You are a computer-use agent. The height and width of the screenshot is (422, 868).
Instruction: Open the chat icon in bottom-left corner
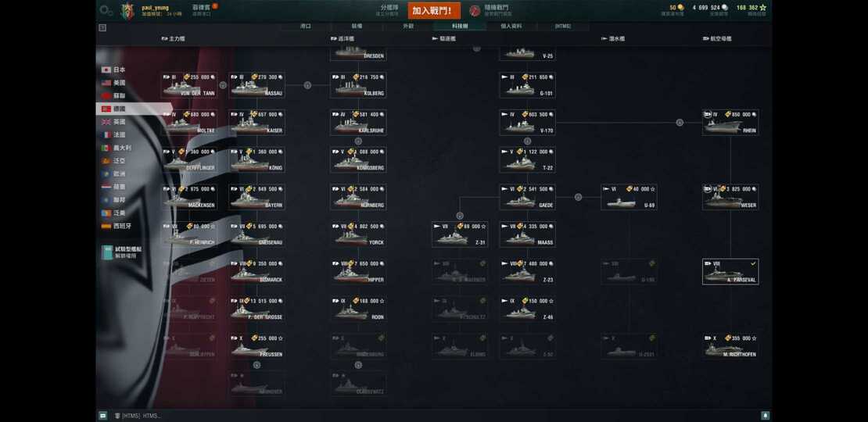pyautogui.click(x=103, y=416)
